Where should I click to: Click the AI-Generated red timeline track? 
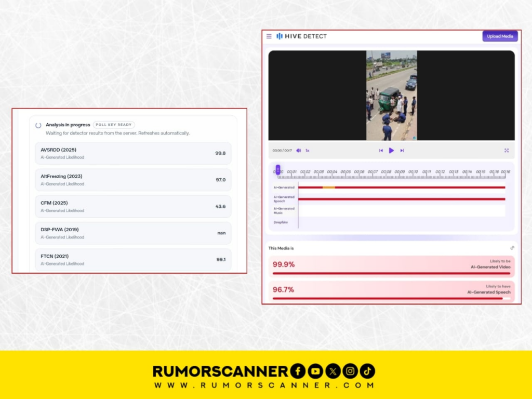pos(402,187)
